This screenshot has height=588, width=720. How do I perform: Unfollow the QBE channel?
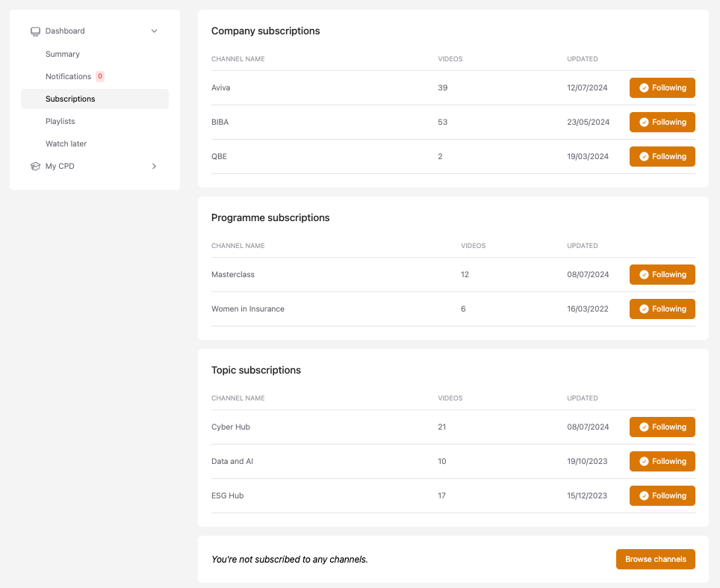pos(662,157)
